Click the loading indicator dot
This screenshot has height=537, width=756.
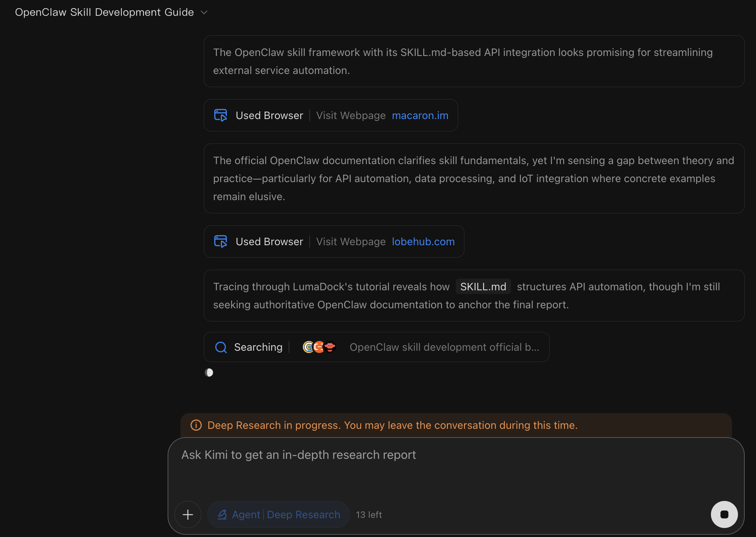click(209, 373)
